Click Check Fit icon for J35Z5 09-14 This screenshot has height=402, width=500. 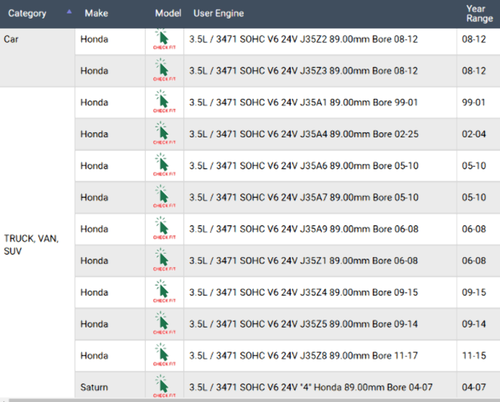(164, 324)
